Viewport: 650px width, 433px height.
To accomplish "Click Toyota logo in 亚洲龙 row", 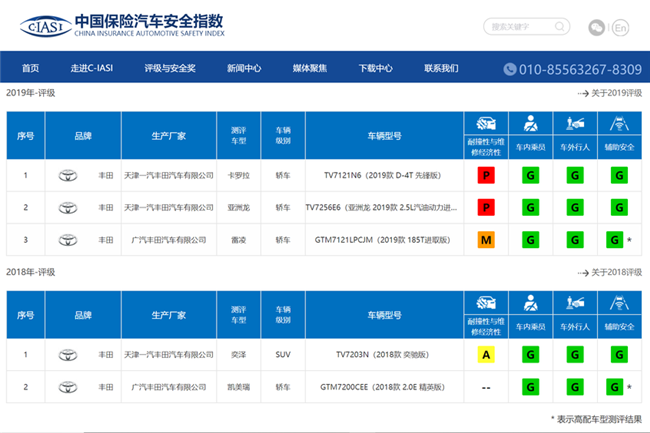I will click(x=68, y=208).
